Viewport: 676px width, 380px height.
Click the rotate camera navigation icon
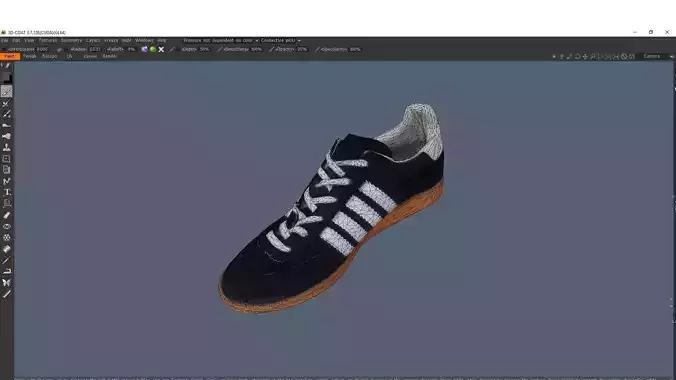pyautogui.click(x=577, y=57)
